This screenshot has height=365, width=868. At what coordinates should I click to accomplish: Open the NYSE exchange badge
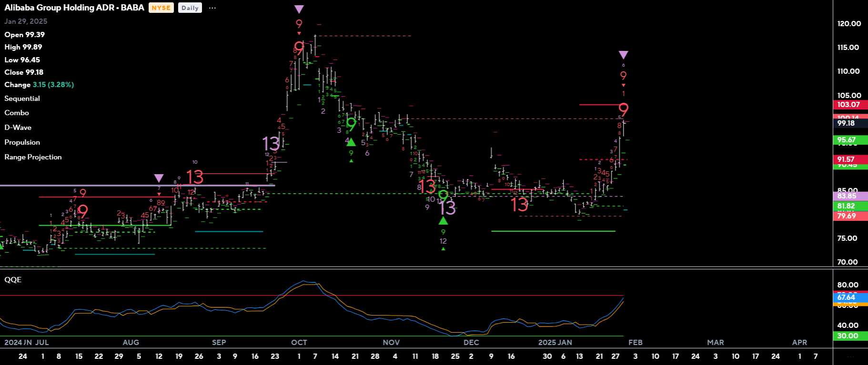click(161, 8)
